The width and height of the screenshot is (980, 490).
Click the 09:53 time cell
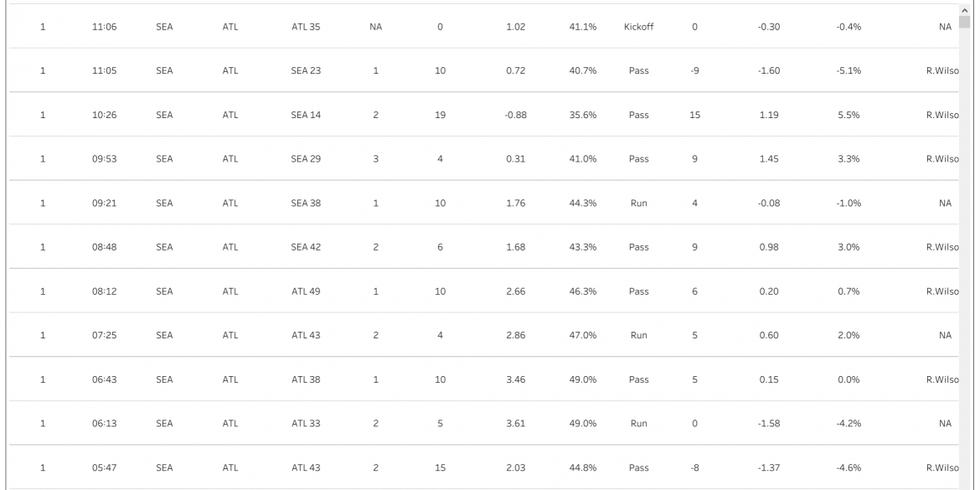pos(104,159)
